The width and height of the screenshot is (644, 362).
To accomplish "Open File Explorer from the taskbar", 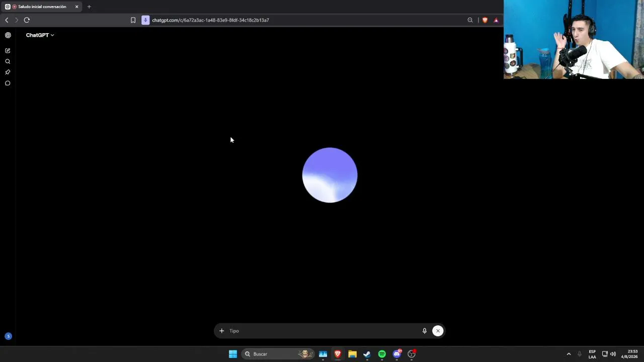I will (x=352, y=354).
